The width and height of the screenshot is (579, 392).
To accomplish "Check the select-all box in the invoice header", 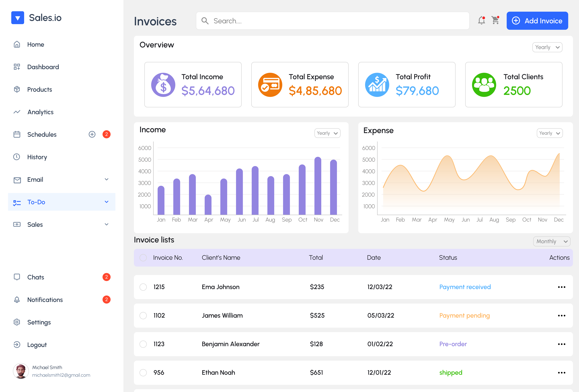I will 143,258.
